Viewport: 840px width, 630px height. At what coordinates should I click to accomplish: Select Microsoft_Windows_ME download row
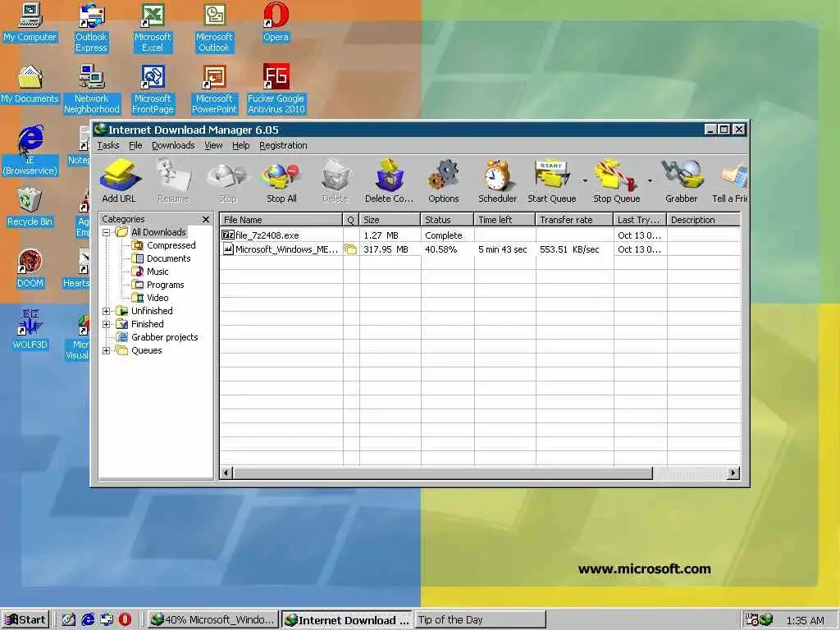pos(480,249)
